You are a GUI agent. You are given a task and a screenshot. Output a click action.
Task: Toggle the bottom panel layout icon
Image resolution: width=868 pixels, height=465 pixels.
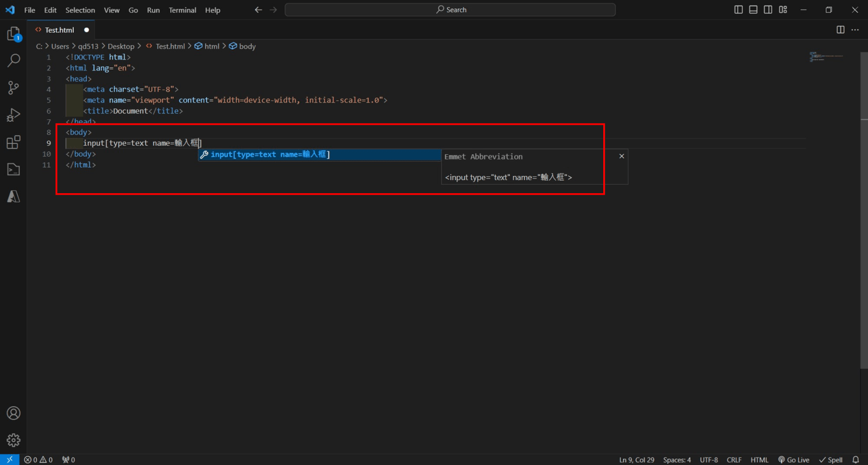754,10
